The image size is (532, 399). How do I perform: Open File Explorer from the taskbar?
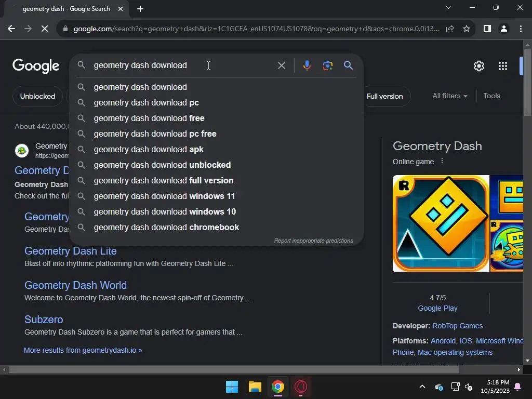click(255, 387)
